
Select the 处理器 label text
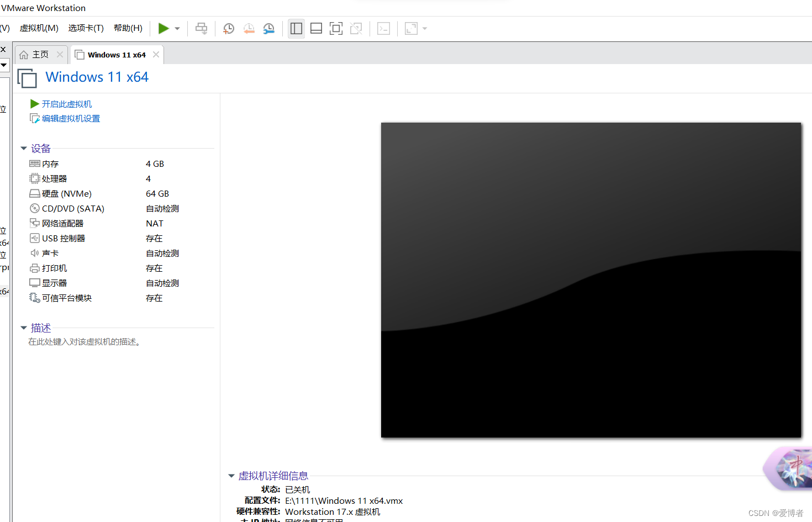(54, 179)
